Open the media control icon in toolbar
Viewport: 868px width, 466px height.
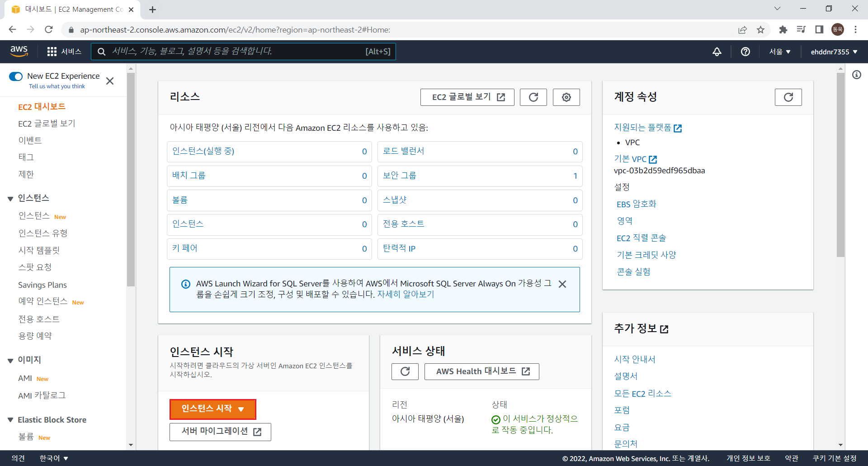coord(801,29)
